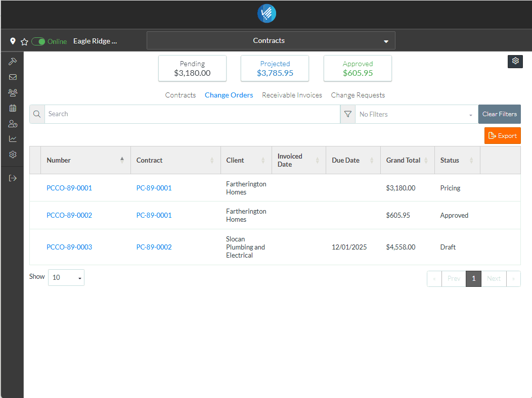The image size is (532, 398).
Task: Toggle the Online status switch
Action: point(38,41)
